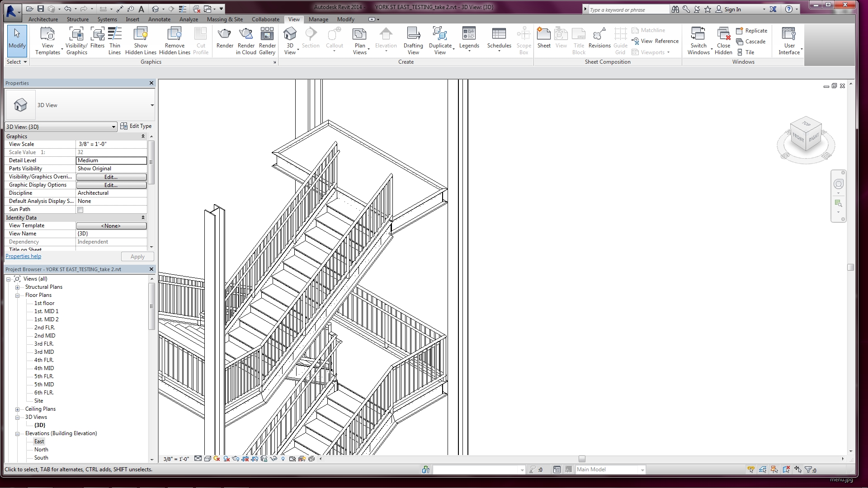This screenshot has width=868, height=488.
Task: Select the Title Block tool
Action: pos(579,41)
